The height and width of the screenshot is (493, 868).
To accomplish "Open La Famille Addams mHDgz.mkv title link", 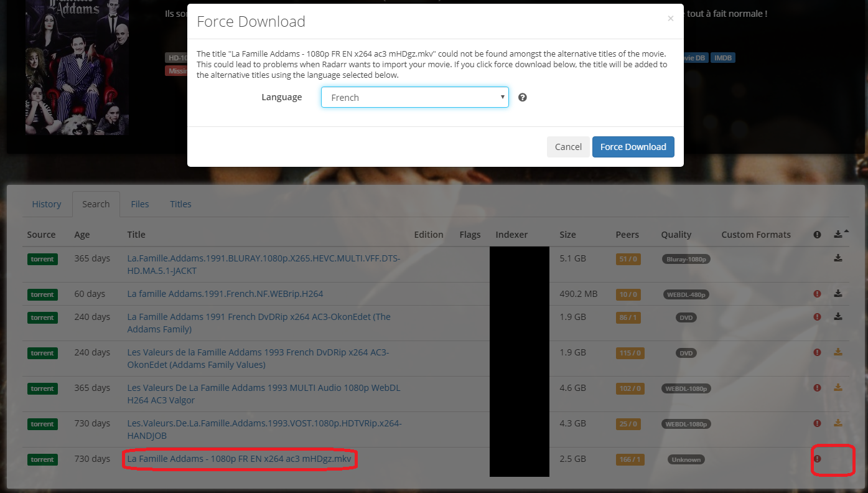I will [x=240, y=459].
